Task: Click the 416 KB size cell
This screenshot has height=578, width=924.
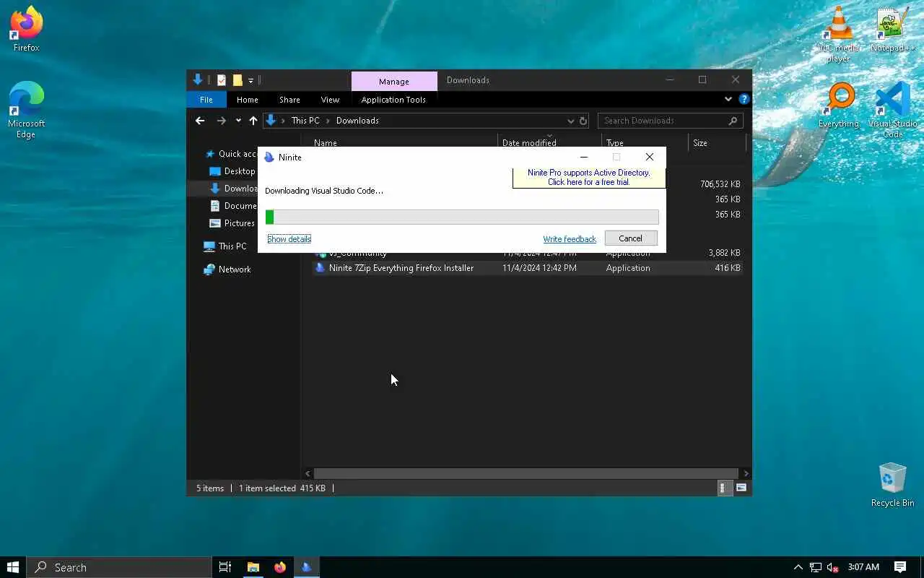Action: 727,268
